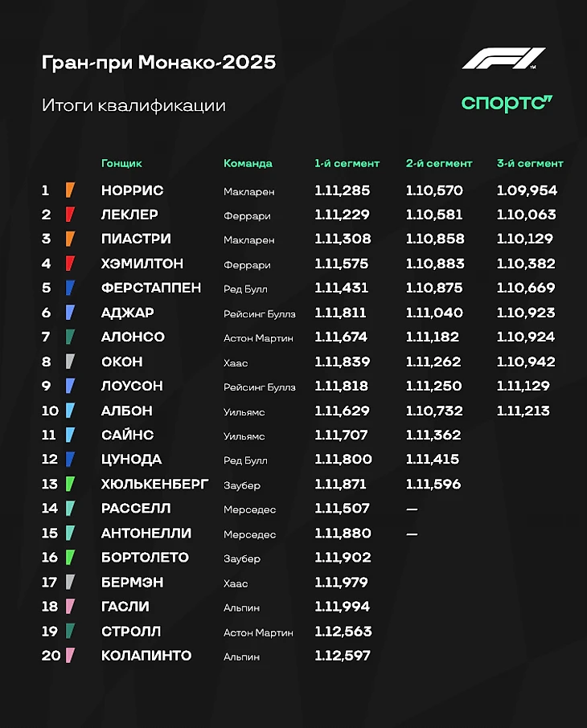Click blue team flag beside Ферстаппен
This screenshot has height=728, width=587.
[x=70, y=288]
